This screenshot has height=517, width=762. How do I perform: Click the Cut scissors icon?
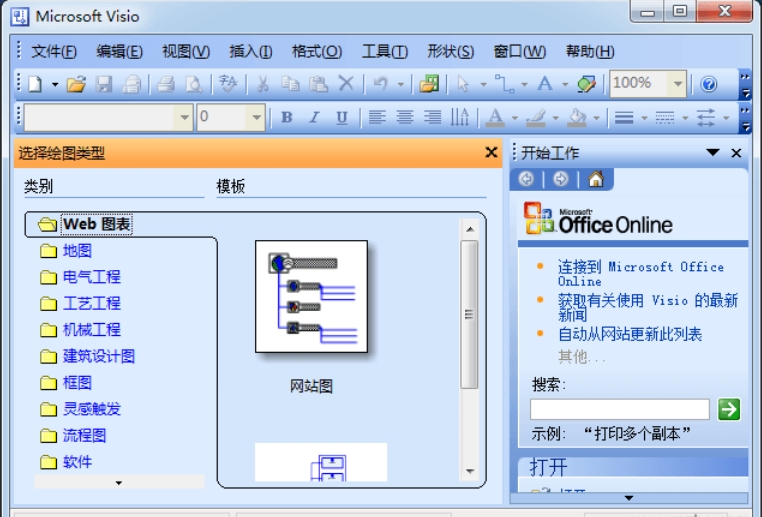[263, 84]
